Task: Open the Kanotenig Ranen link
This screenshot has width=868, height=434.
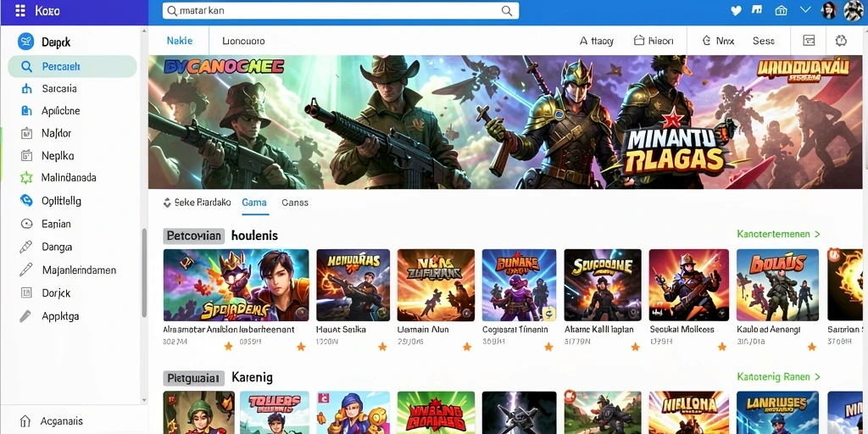Action: pos(778,377)
